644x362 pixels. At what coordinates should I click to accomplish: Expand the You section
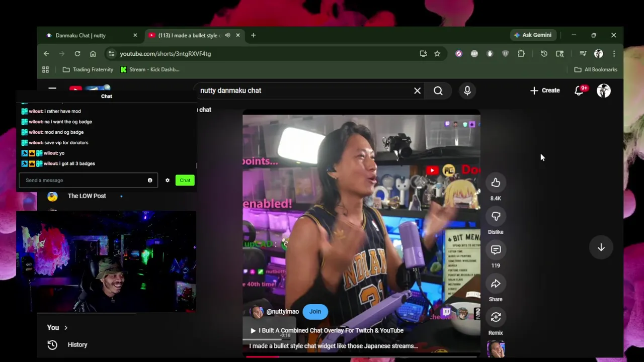57,327
